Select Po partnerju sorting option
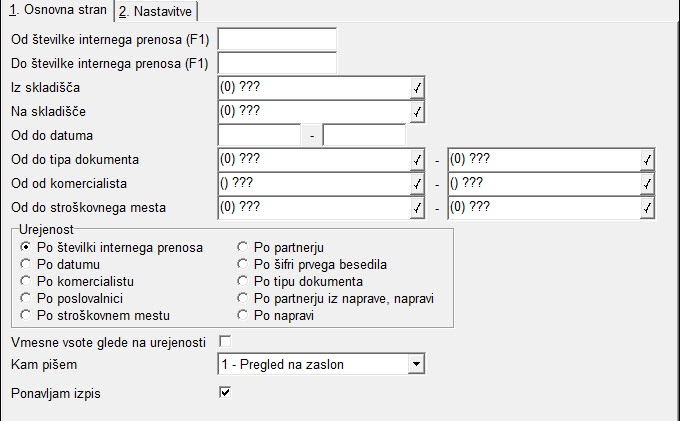The image size is (680, 421). 242,247
